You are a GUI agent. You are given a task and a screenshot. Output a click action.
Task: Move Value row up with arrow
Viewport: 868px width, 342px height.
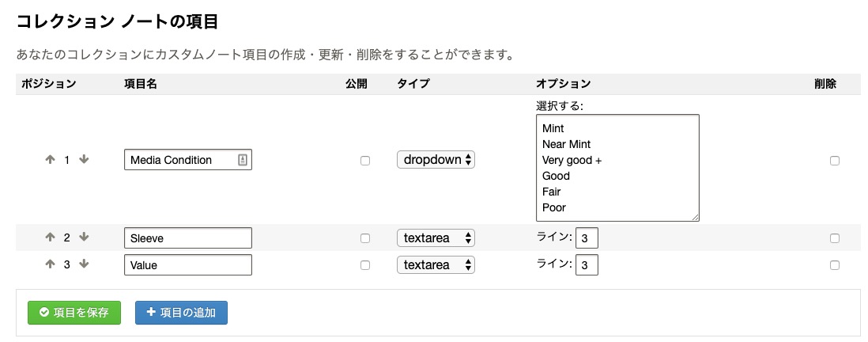50,264
